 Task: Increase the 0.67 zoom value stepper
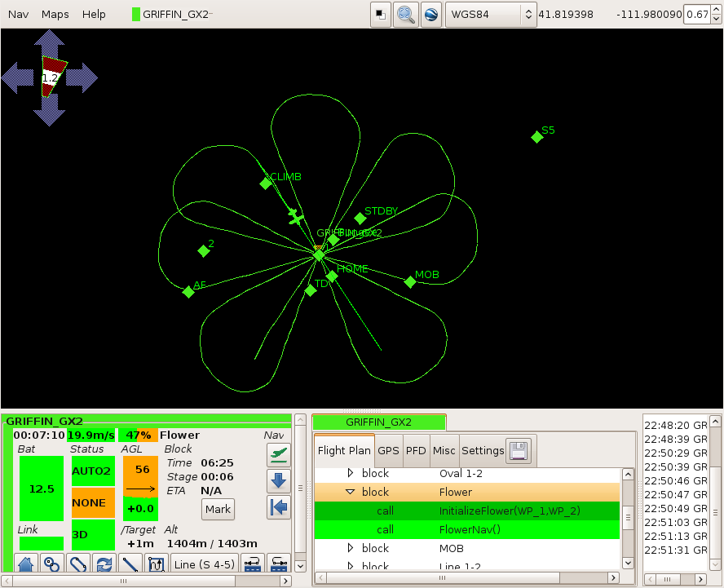click(716, 9)
